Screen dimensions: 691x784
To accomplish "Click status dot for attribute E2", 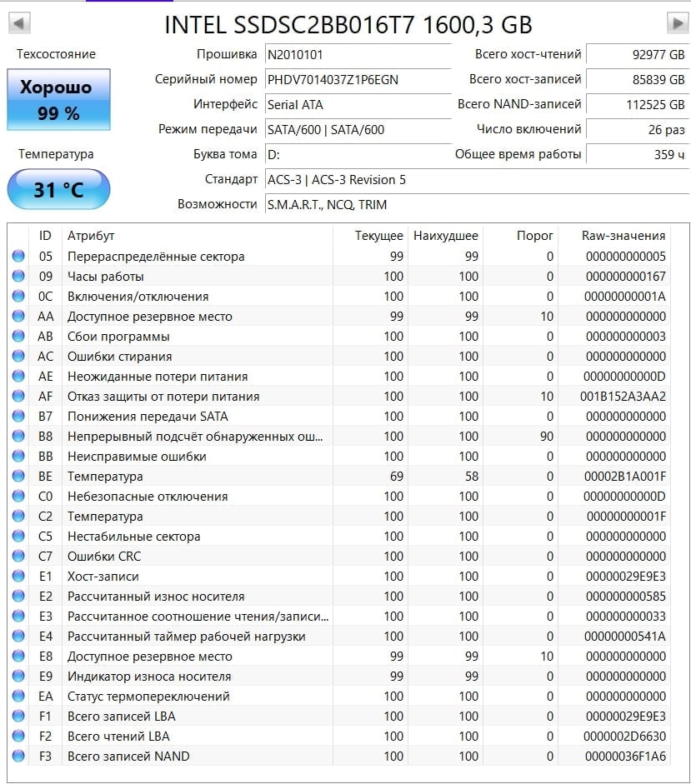I will (x=18, y=596).
